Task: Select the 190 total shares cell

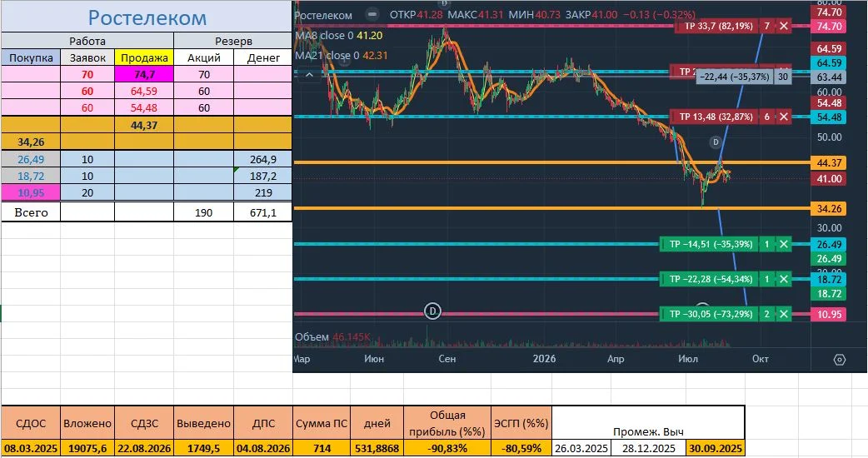Action: pos(204,212)
